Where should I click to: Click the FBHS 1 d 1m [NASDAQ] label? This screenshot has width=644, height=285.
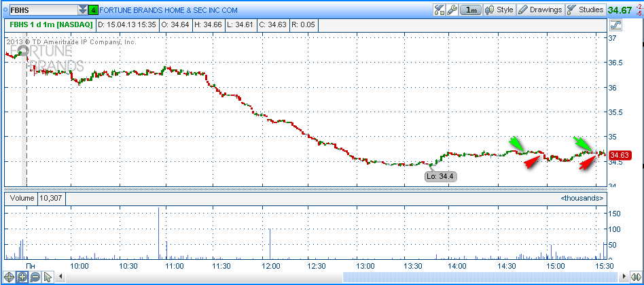click(x=51, y=25)
